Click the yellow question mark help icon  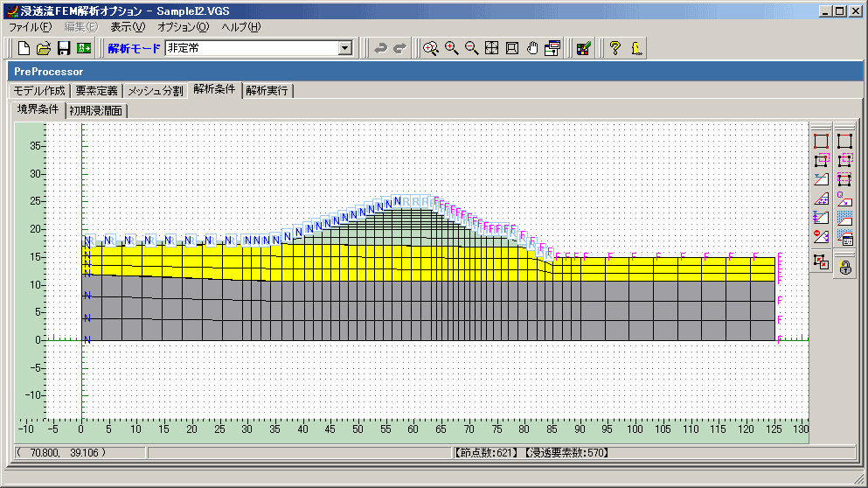(x=615, y=49)
